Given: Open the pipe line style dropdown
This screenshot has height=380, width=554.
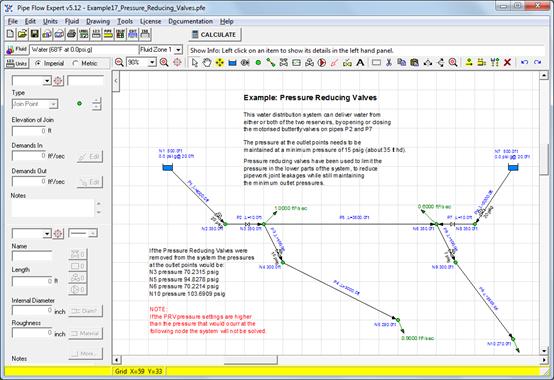Looking at the screenshot, I should coord(92,233).
